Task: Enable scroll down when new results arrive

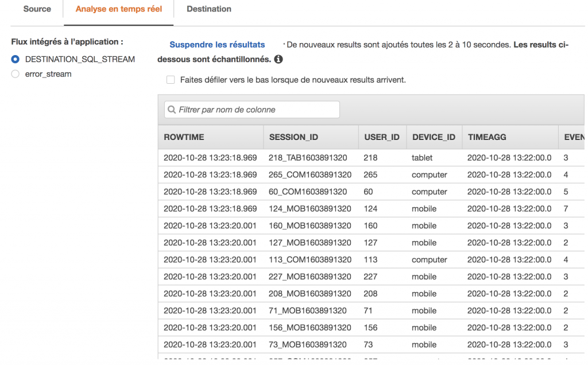Action: (x=171, y=79)
